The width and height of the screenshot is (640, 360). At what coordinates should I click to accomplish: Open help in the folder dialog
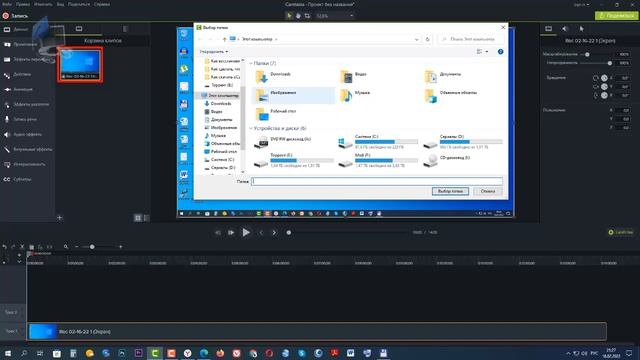click(x=500, y=52)
